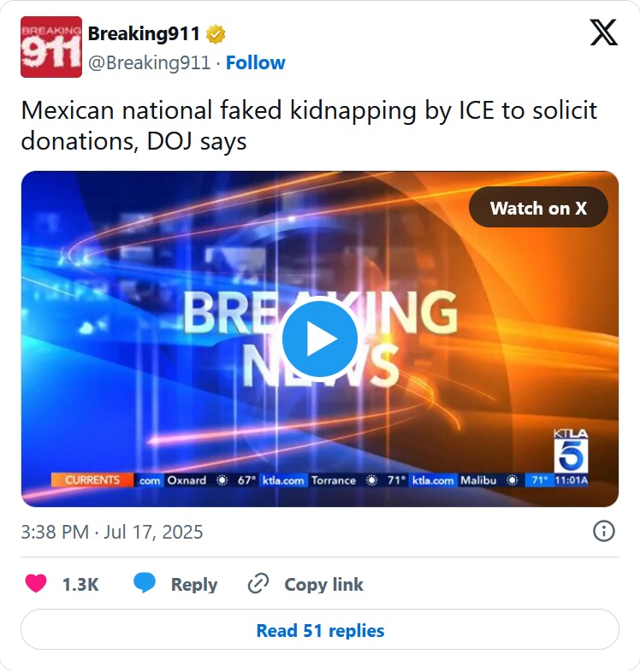Click the gold verified badge
The width and height of the screenshot is (640, 672).
tap(216, 35)
